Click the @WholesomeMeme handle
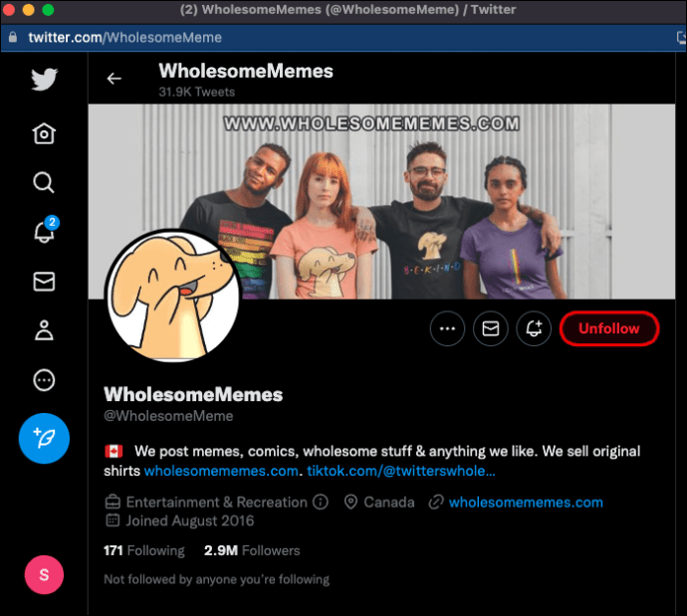The image size is (687, 616). point(168,416)
